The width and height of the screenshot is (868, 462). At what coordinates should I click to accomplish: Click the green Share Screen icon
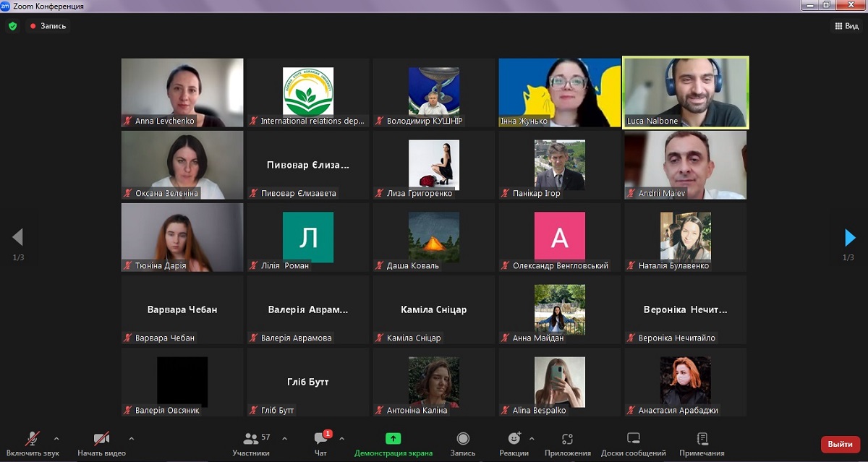[393, 439]
